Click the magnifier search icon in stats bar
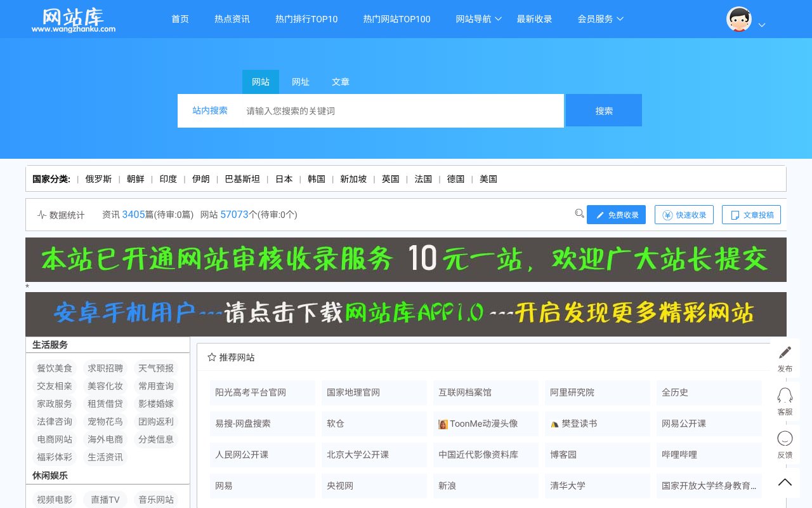This screenshot has width=812, height=508. [x=579, y=214]
